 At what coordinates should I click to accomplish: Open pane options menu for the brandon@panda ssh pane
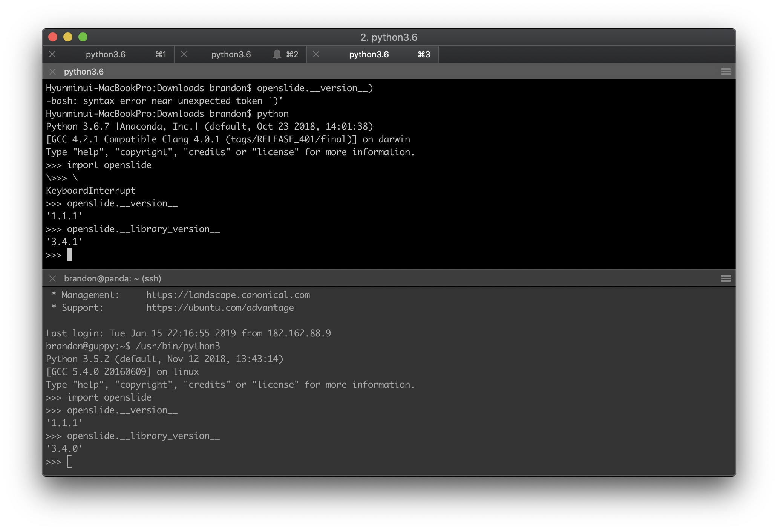726,278
